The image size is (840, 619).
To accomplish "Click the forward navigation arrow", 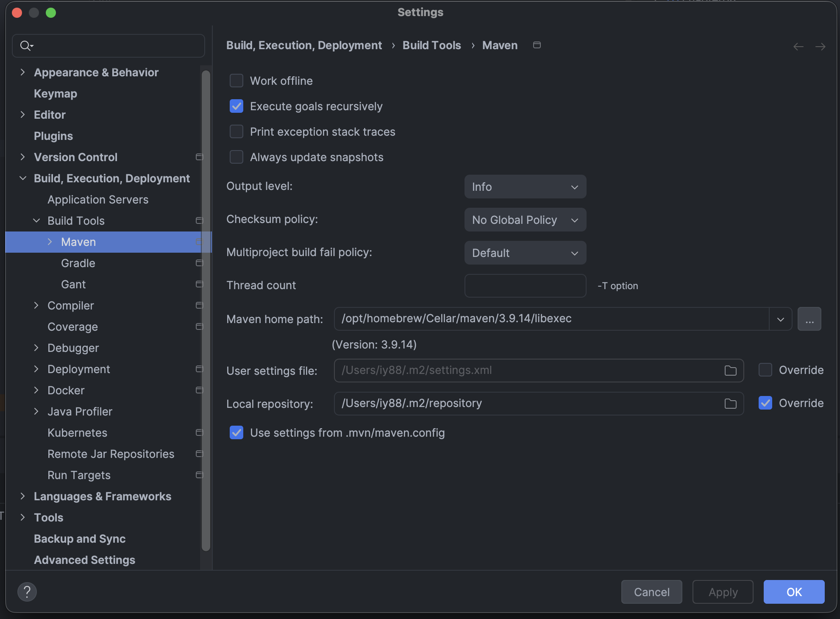I will [821, 46].
